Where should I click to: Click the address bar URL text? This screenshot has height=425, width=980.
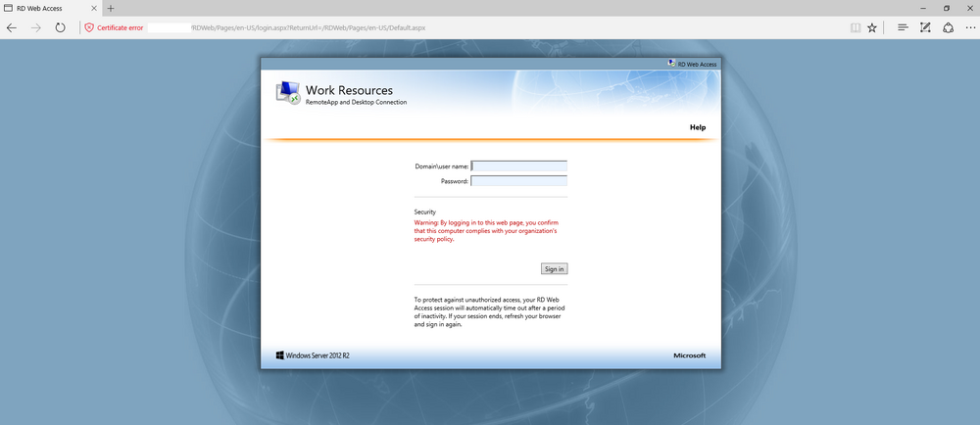(308, 27)
